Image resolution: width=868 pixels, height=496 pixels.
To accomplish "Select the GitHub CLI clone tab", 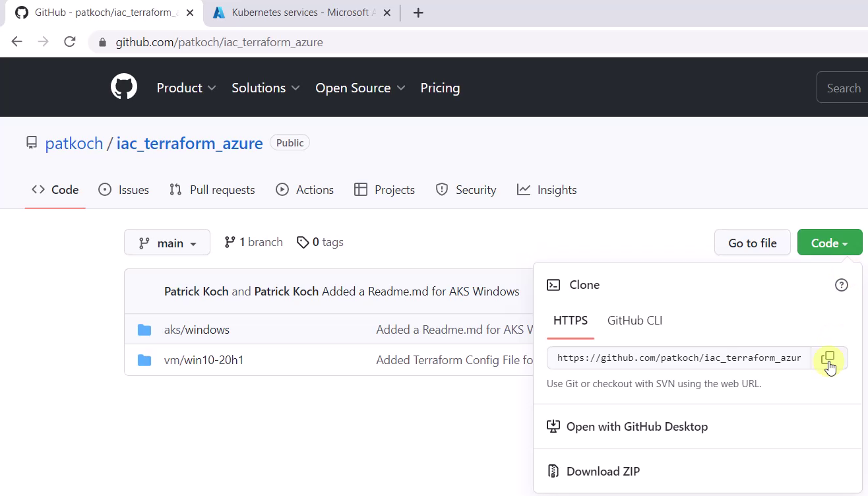I will click(x=635, y=321).
